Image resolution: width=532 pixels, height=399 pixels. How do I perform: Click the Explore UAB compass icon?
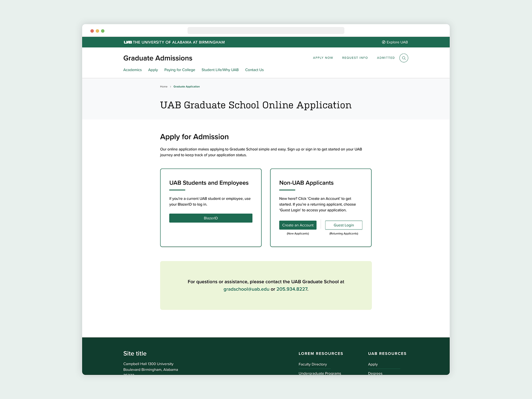point(383,42)
